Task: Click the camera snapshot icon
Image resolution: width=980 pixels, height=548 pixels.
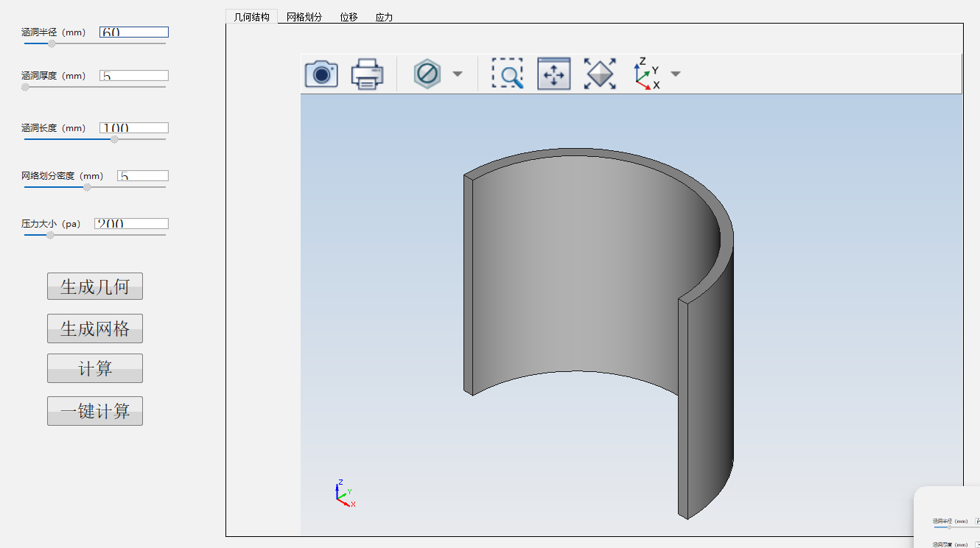Action: click(321, 74)
